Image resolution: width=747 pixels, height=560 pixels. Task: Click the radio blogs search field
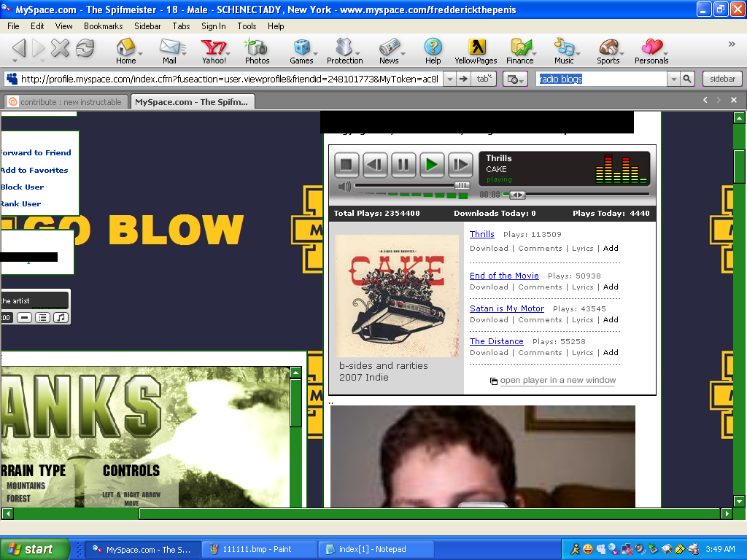(x=602, y=79)
